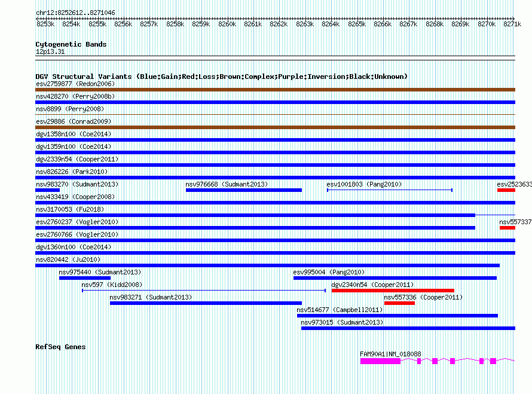Select the blue nsv976668 (Sudmant2013) gain bar
532x394 pixels.
coord(243,190)
